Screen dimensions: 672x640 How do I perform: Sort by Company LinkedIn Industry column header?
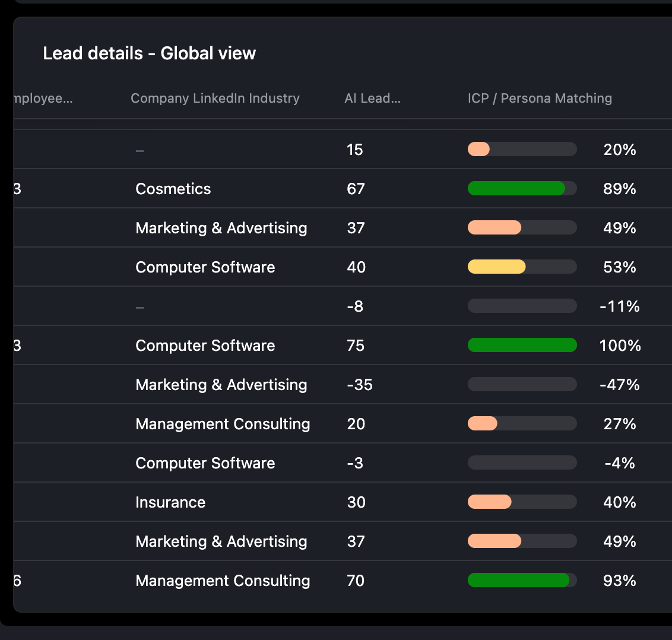tap(215, 99)
